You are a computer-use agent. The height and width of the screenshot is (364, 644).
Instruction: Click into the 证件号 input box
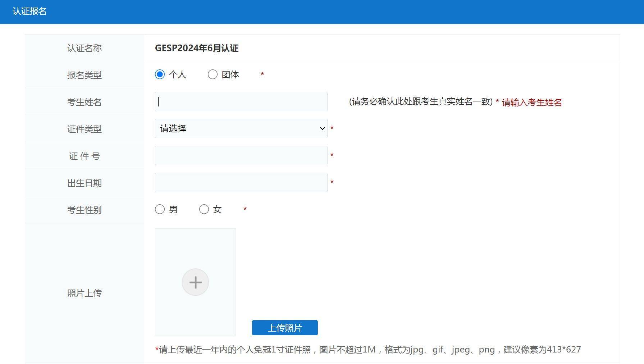241,155
